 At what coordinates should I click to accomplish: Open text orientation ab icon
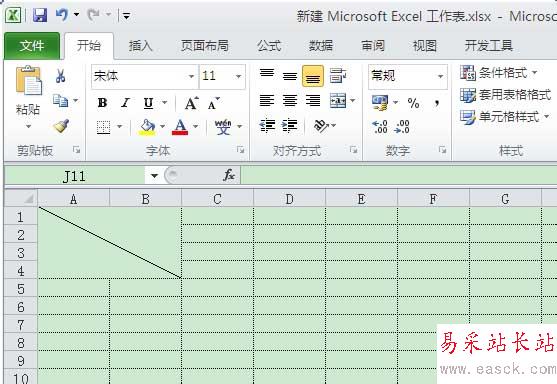tap(321, 126)
